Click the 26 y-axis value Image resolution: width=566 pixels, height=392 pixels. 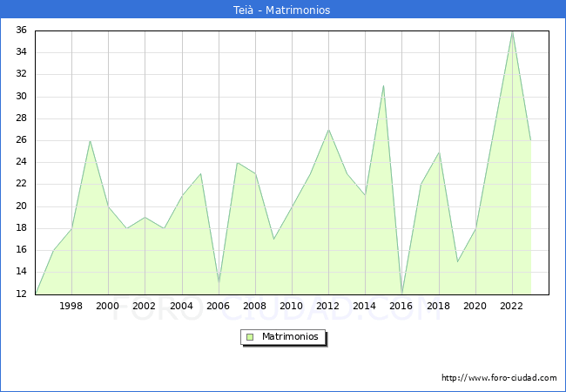coord(21,140)
